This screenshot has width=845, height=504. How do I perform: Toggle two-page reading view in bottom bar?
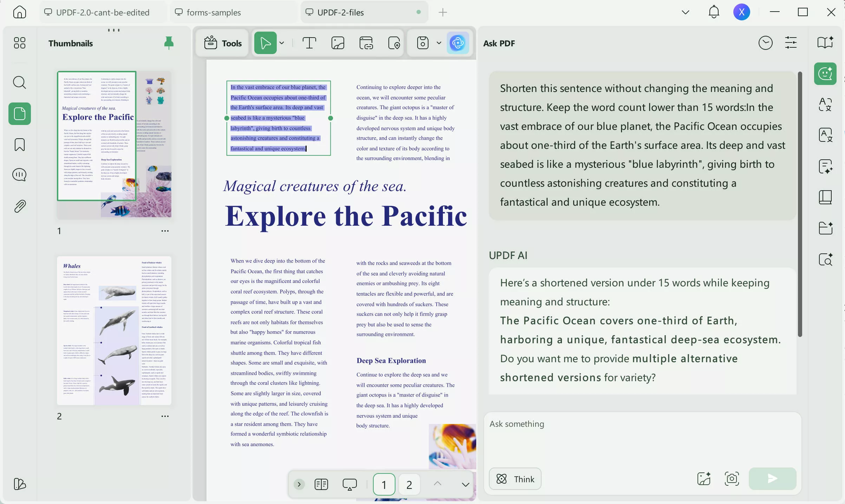pos(321,484)
